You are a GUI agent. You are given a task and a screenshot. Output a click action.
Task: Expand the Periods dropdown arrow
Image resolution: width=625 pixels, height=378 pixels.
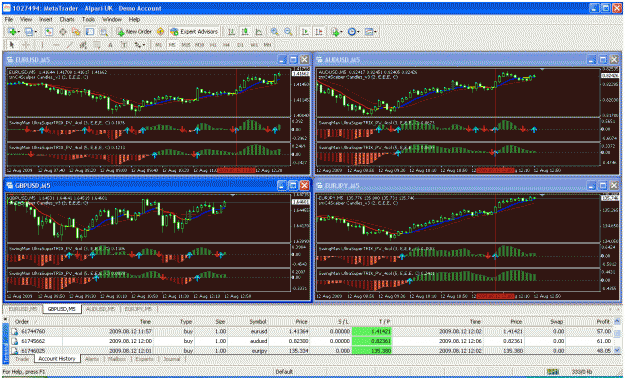(x=358, y=32)
